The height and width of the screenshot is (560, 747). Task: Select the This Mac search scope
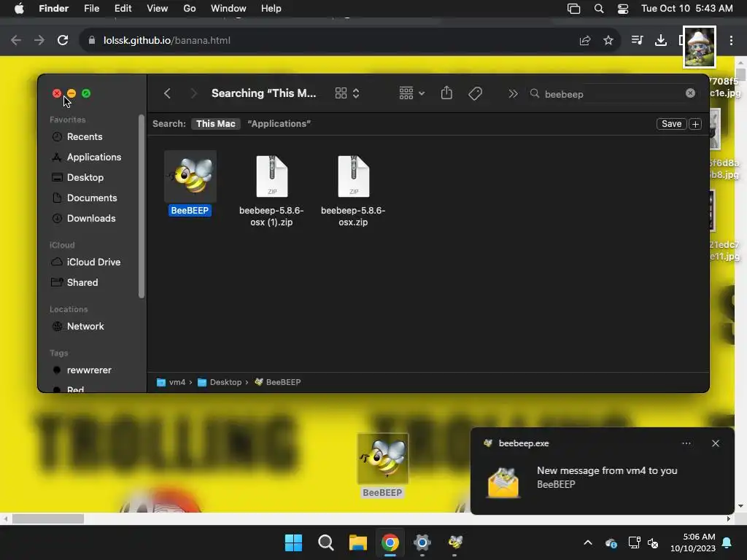coord(216,124)
